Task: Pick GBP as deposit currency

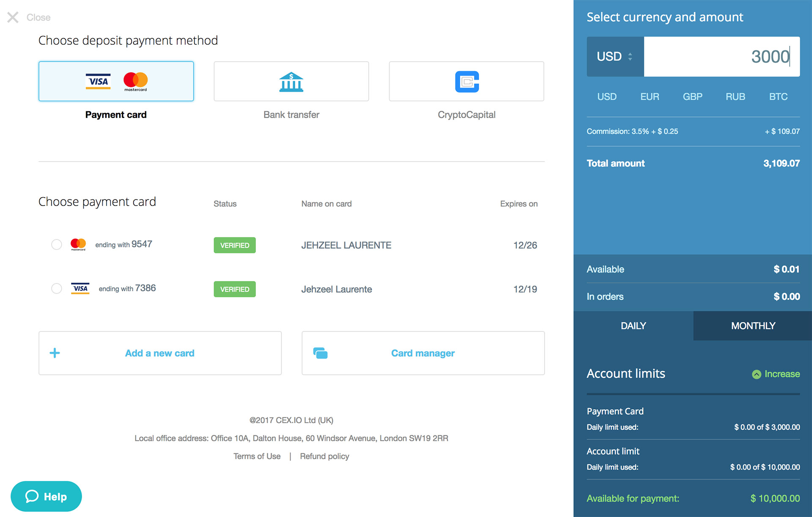Action: tap(692, 96)
